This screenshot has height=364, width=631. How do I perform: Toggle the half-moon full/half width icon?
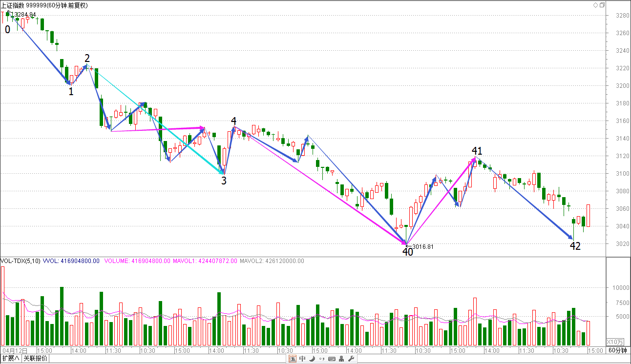[312, 359]
